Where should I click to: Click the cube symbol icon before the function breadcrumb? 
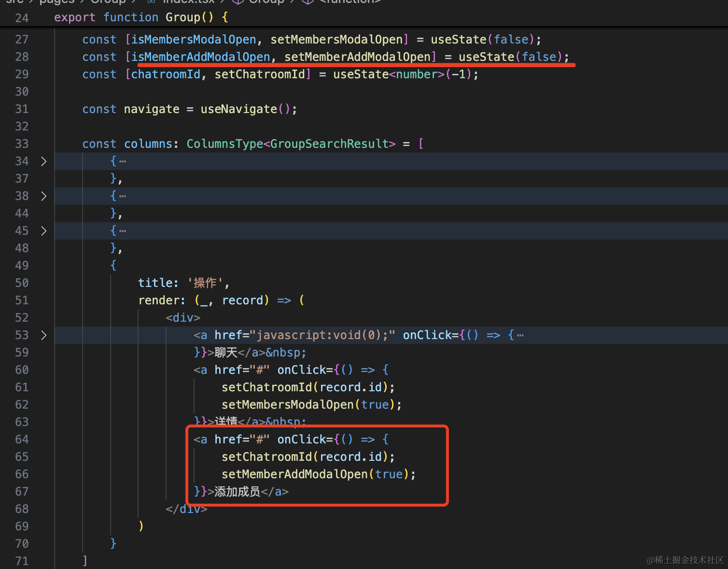tap(308, 2)
